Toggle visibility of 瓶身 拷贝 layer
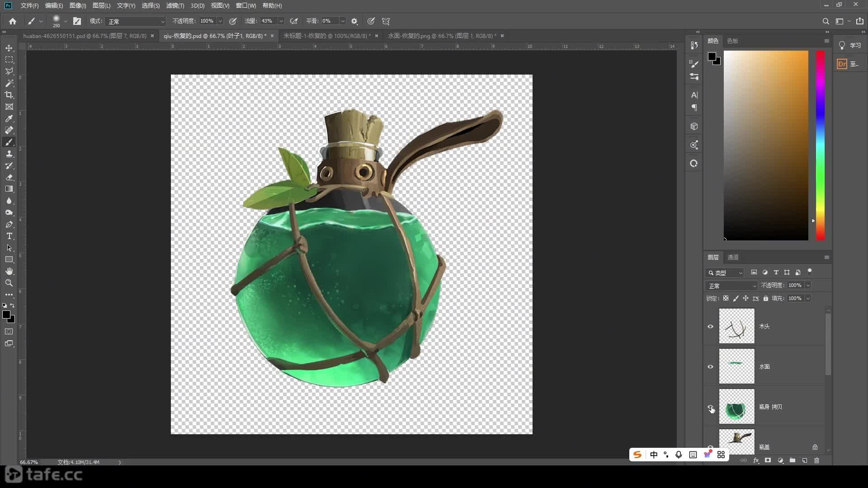 (710, 407)
